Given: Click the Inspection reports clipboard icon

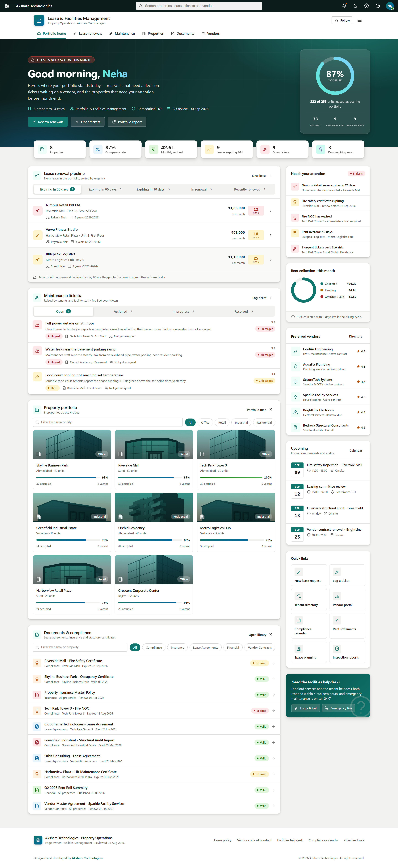Looking at the screenshot, I should point(337,649).
